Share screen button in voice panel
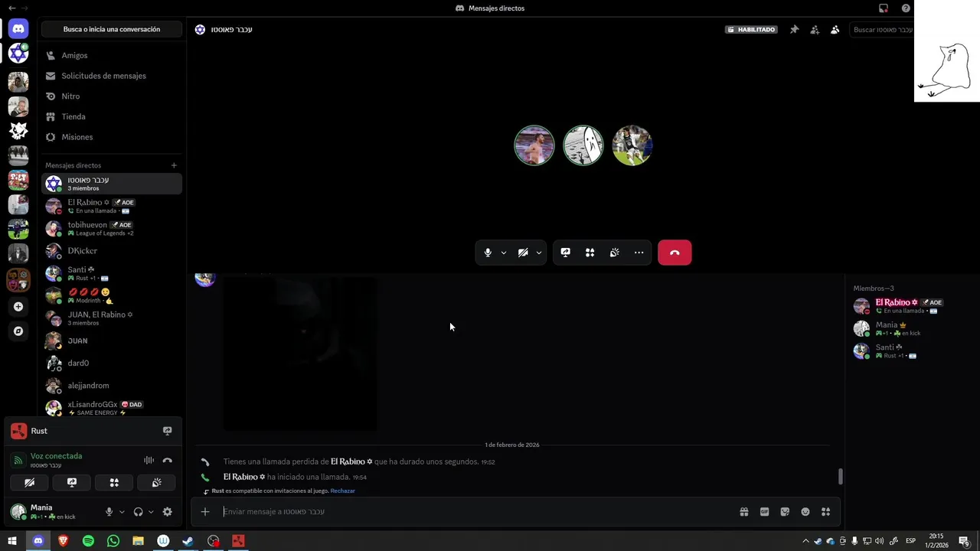980x551 pixels. [x=72, y=483]
